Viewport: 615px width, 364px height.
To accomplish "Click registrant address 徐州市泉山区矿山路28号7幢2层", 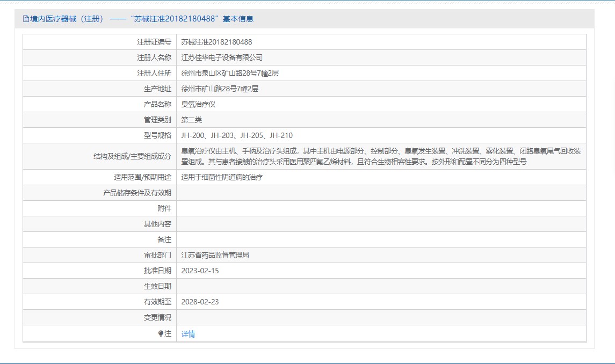I will (230, 74).
